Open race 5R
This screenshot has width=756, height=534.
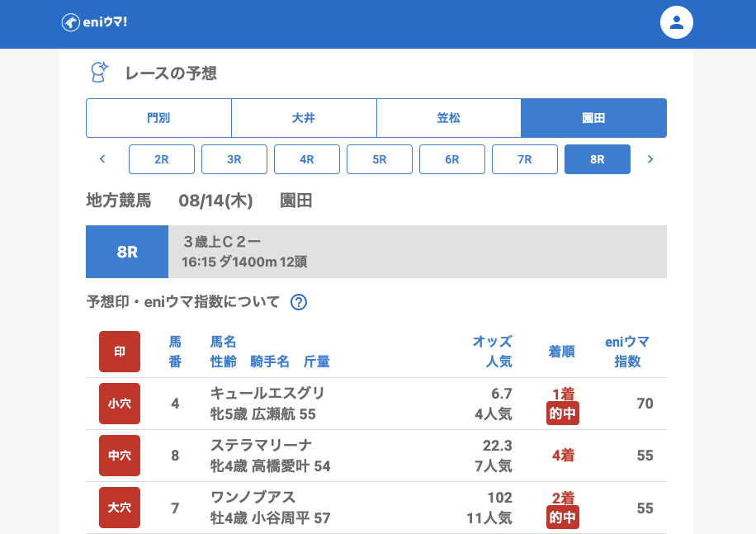(x=380, y=159)
